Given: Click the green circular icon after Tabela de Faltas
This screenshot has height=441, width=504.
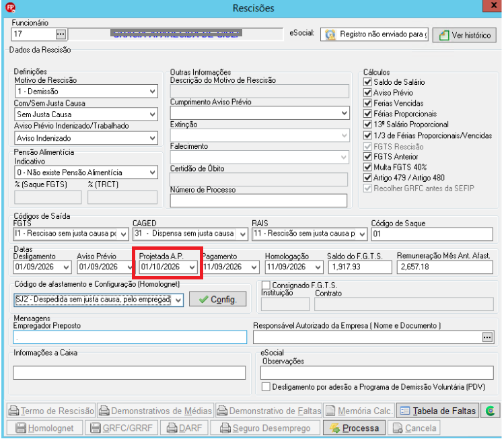Looking at the screenshot, I should (490, 411).
